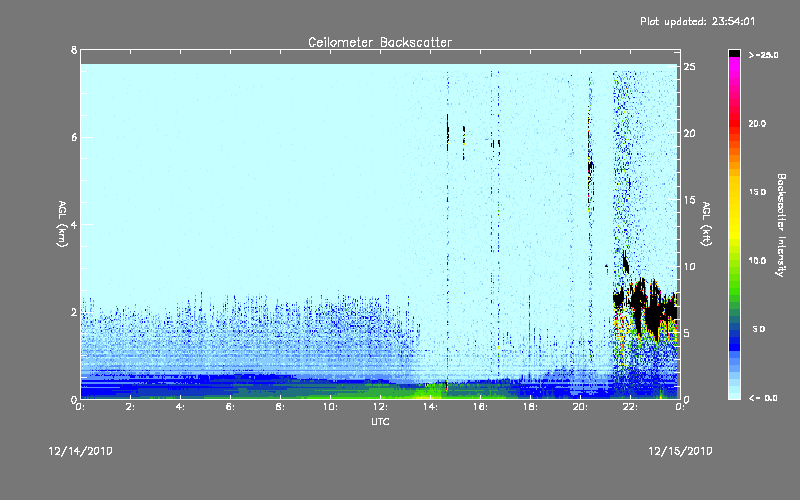This screenshot has width=800, height=500.
Task: Click the '20.0' colorbar tick label
Action: click(x=757, y=123)
